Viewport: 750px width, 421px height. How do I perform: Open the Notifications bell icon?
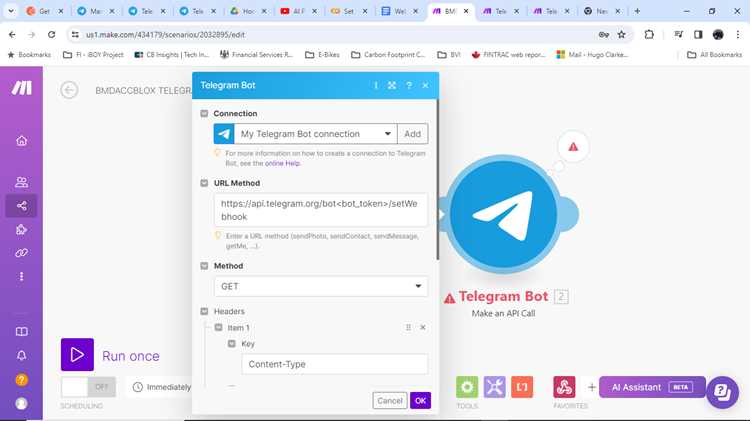[x=22, y=355]
